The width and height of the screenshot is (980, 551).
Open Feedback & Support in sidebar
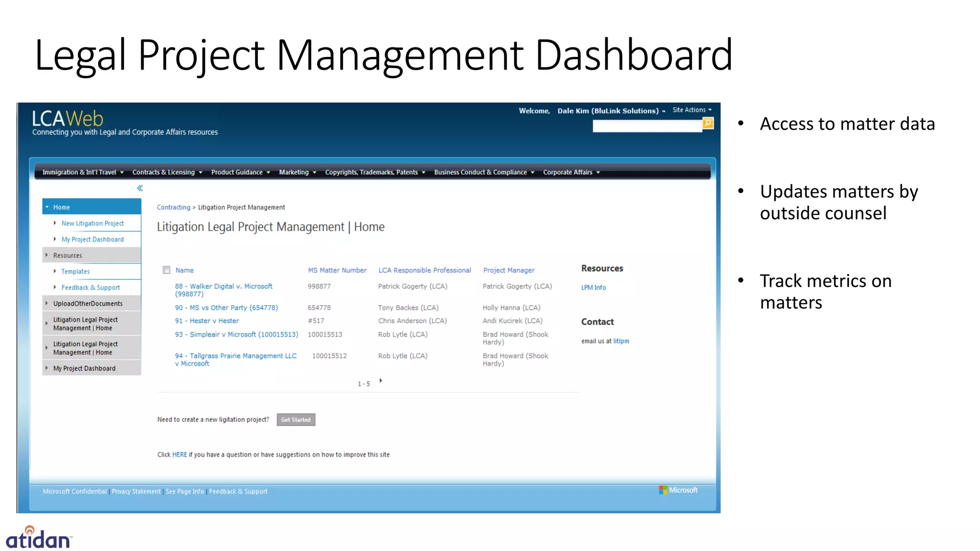coord(90,287)
